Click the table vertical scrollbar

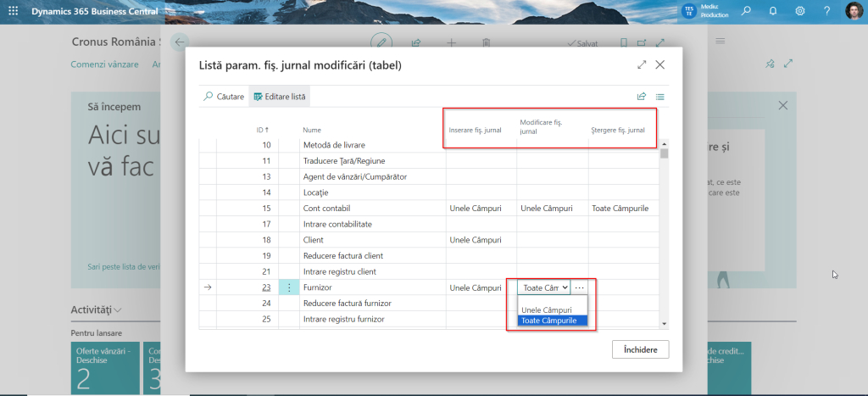point(664,233)
